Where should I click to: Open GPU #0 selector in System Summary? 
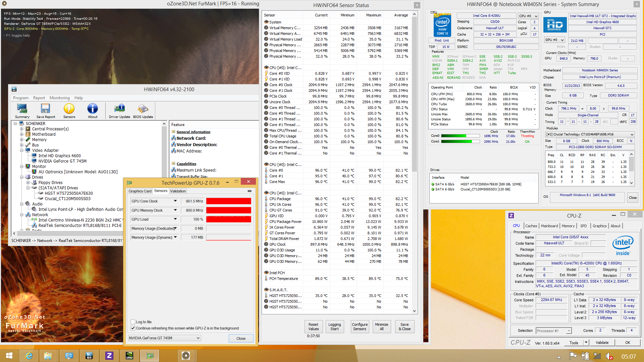click(554, 40)
